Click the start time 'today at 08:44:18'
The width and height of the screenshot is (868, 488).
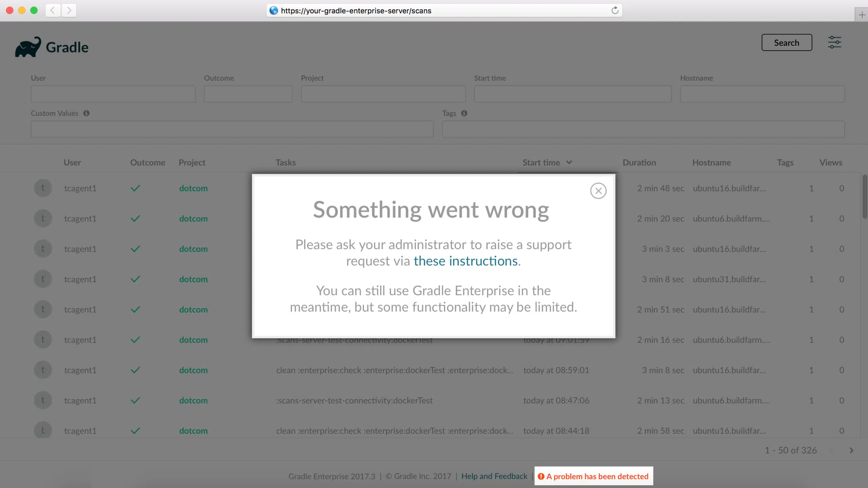tap(556, 431)
